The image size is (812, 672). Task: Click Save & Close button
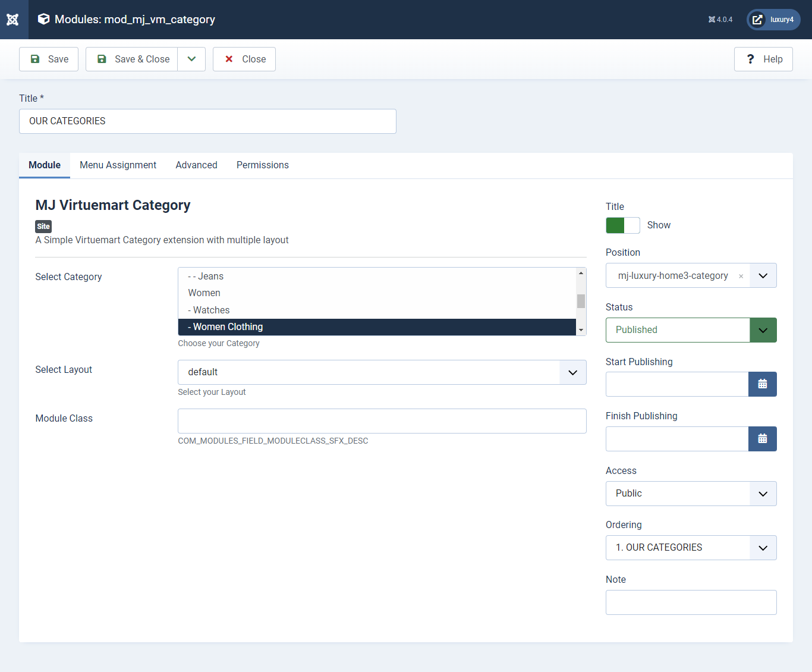click(x=132, y=59)
